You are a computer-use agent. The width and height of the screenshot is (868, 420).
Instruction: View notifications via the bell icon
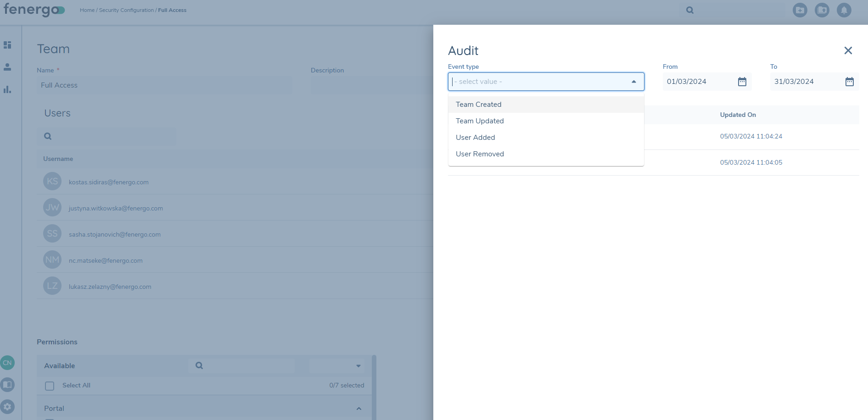pos(844,10)
